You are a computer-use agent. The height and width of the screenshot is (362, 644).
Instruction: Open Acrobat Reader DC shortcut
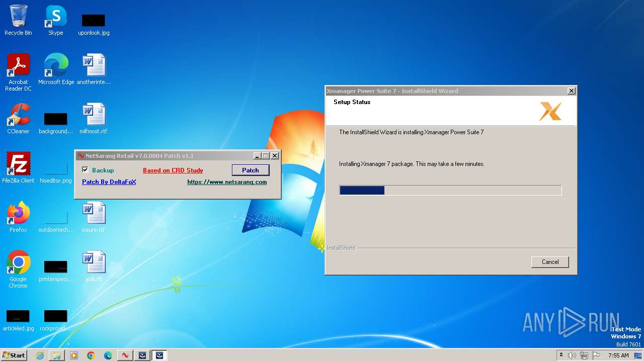point(18,72)
